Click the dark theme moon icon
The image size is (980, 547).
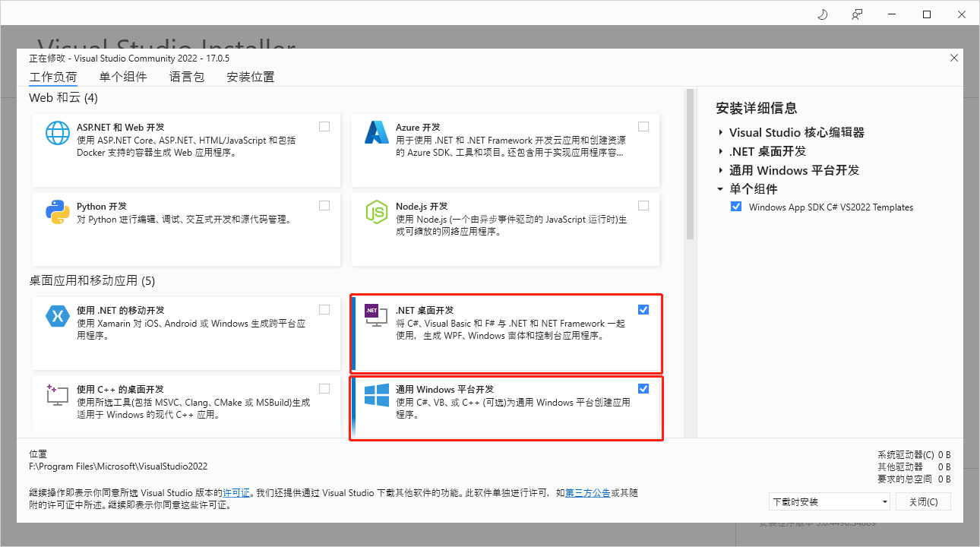click(822, 14)
